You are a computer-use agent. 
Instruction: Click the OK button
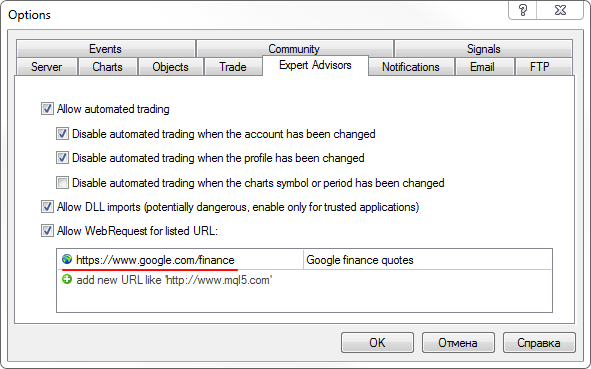(x=377, y=343)
